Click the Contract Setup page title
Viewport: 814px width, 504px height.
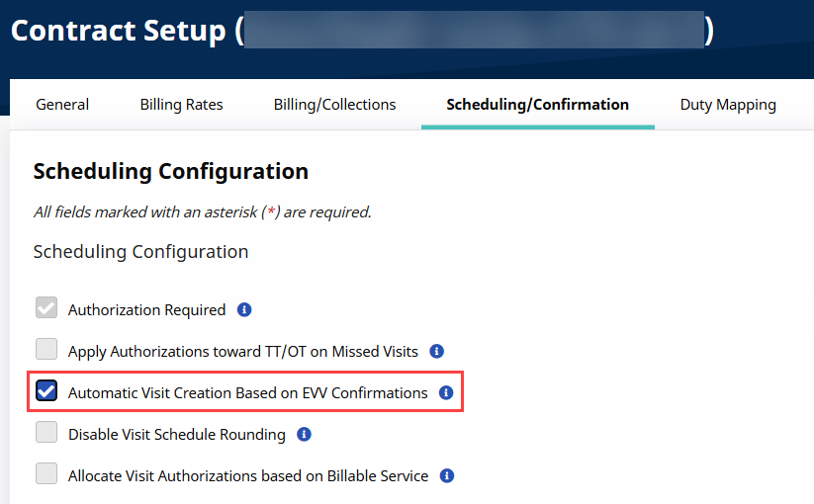point(119,31)
